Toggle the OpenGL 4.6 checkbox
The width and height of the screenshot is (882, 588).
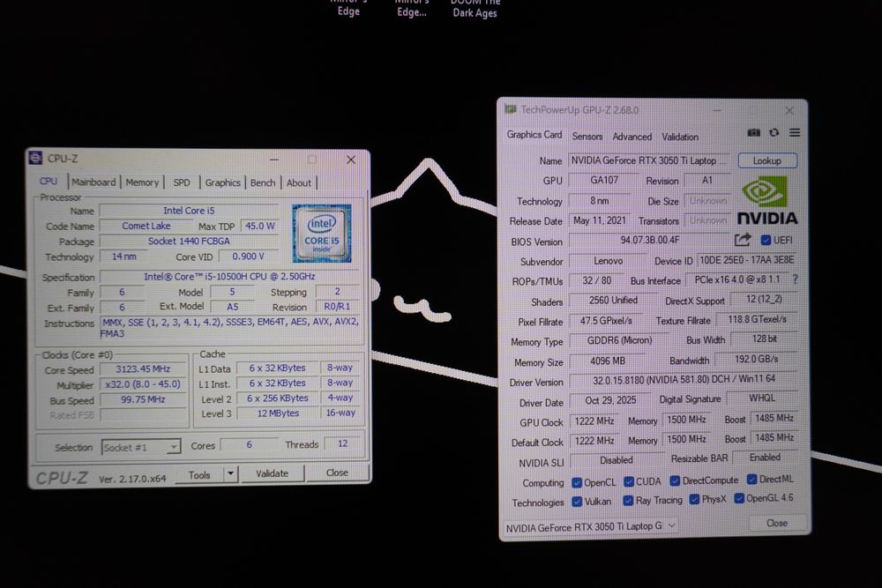click(739, 498)
